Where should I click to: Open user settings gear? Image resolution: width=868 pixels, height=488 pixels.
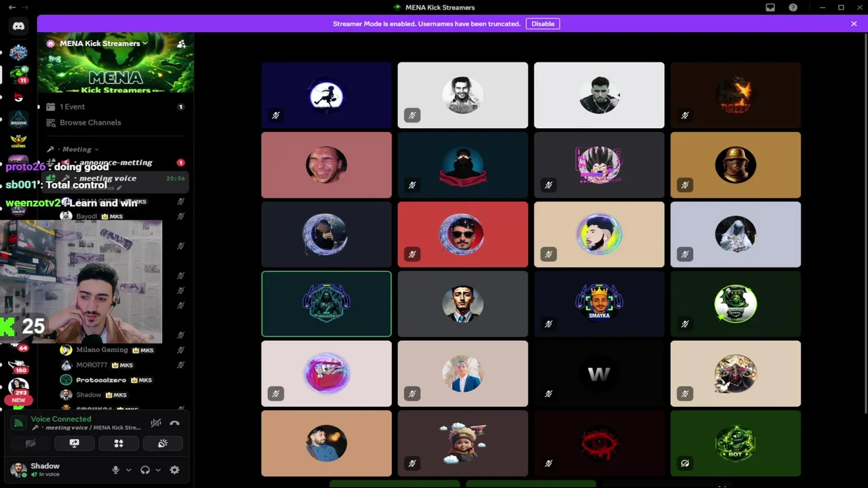pos(174,470)
